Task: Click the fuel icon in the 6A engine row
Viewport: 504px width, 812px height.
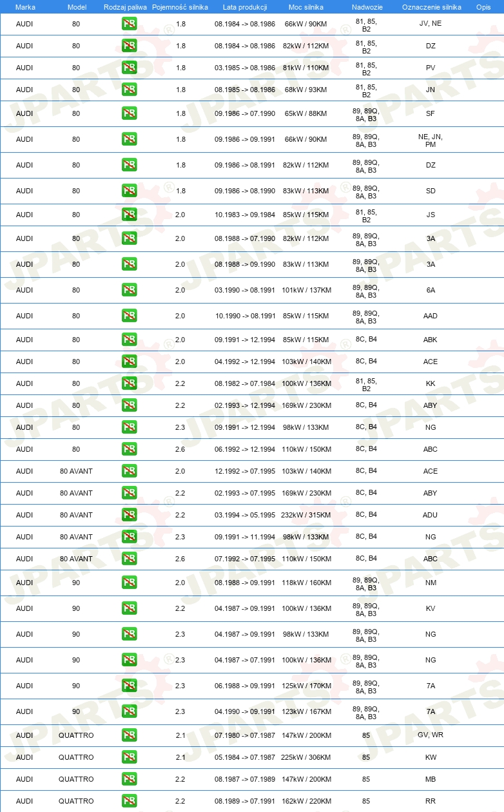Action: (x=129, y=290)
